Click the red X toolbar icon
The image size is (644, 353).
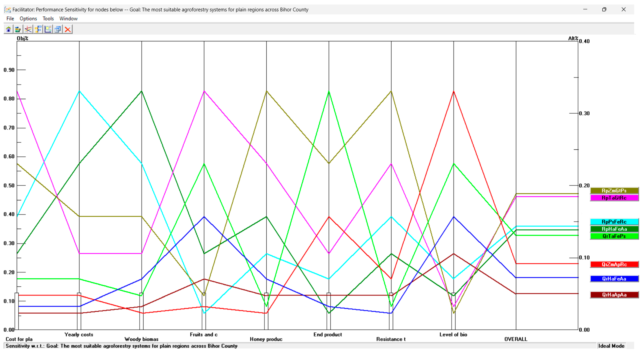pos(68,29)
